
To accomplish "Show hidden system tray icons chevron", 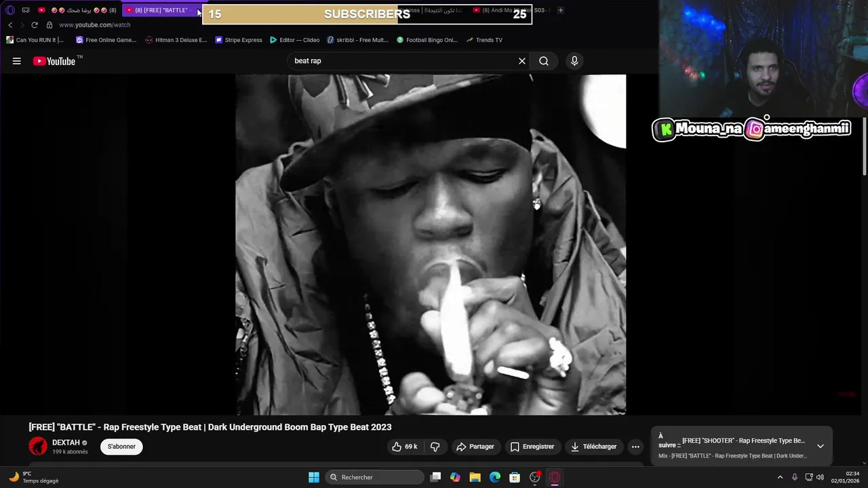I will (780, 477).
